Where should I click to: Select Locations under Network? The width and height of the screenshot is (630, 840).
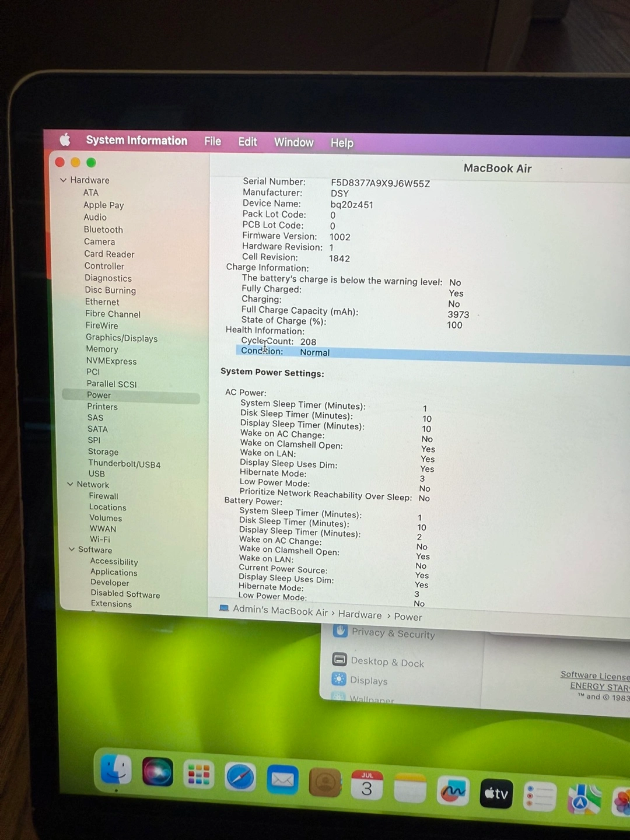tap(108, 508)
